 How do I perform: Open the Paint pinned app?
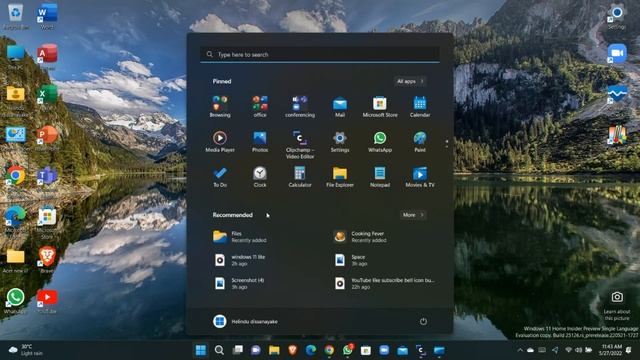(x=420, y=142)
